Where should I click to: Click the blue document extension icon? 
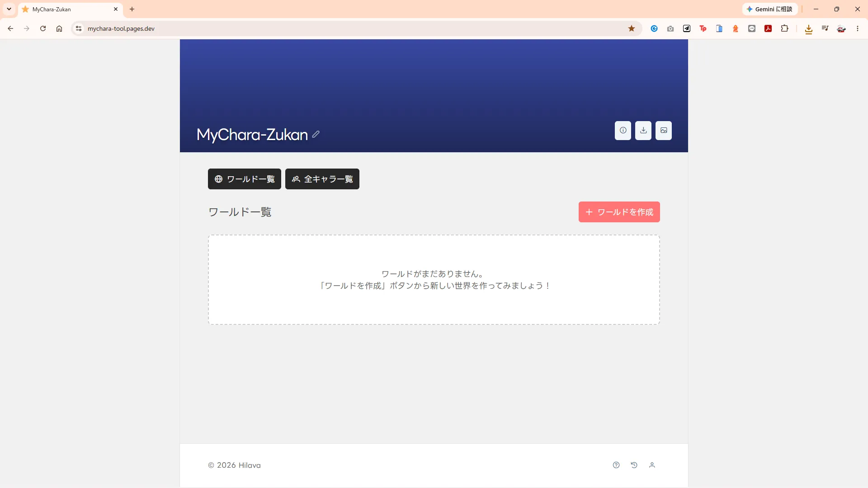point(719,28)
